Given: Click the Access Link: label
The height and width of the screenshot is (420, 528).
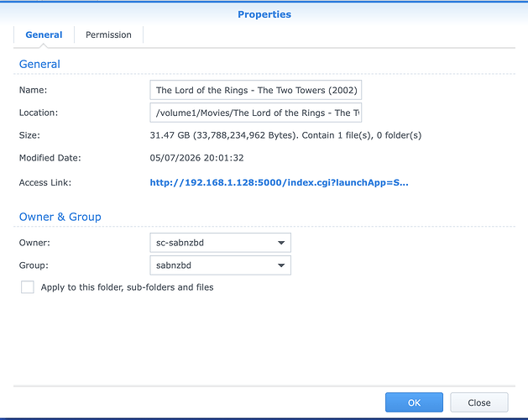Looking at the screenshot, I should tap(45, 182).
